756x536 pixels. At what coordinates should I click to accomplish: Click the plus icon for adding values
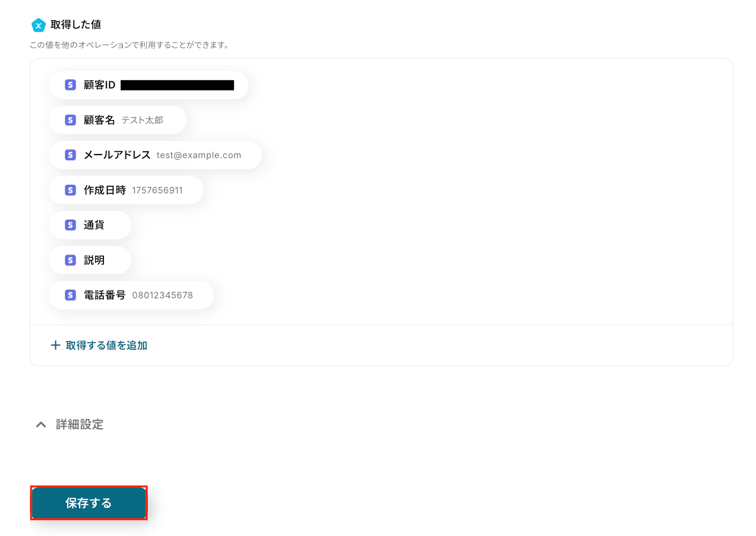[x=55, y=346]
